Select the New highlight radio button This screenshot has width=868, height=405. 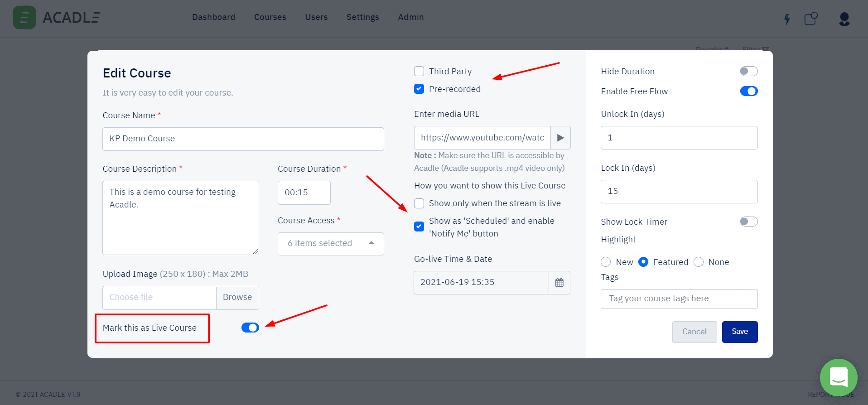point(606,262)
